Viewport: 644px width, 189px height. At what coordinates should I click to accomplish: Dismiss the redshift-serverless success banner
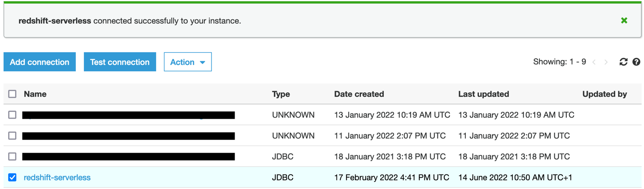tap(624, 21)
